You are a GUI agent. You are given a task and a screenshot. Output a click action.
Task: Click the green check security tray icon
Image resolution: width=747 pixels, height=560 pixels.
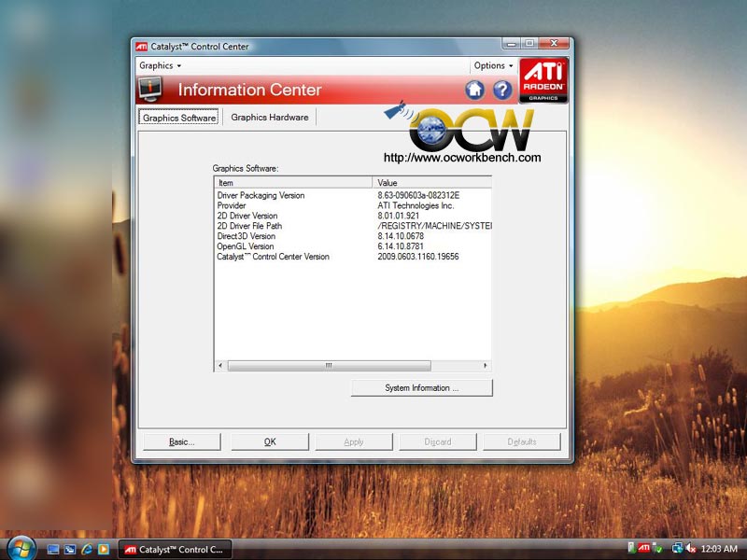click(657, 549)
